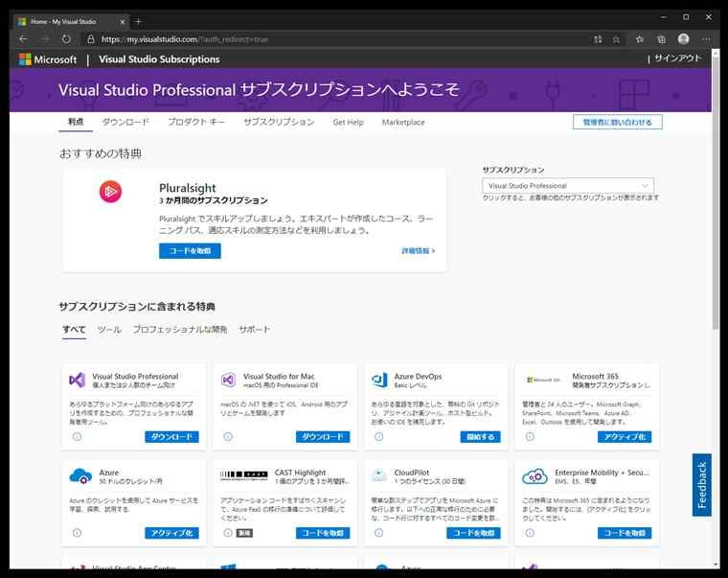
Task: Open the サブスクリプション tab
Action: [279, 122]
